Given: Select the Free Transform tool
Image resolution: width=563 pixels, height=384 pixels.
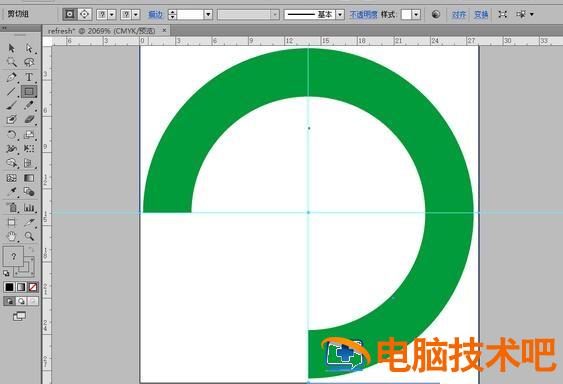Looking at the screenshot, I should click(x=29, y=148).
